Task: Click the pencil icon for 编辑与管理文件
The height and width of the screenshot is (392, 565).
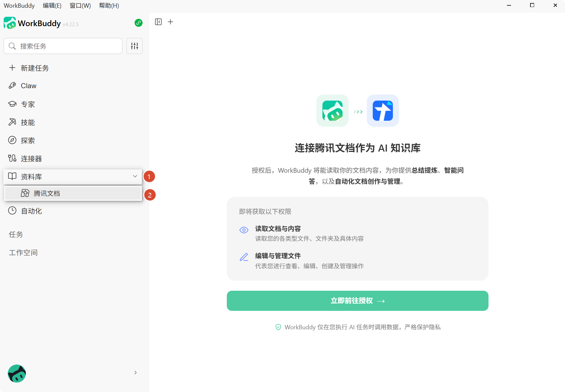Action: [244, 257]
